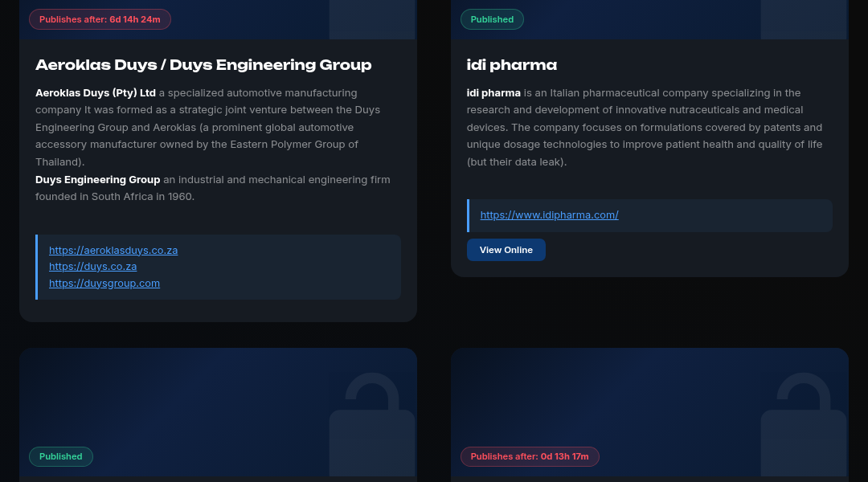Click the "idi pharma" card heading
The image size is (868, 482).
(x=511, y=65)
